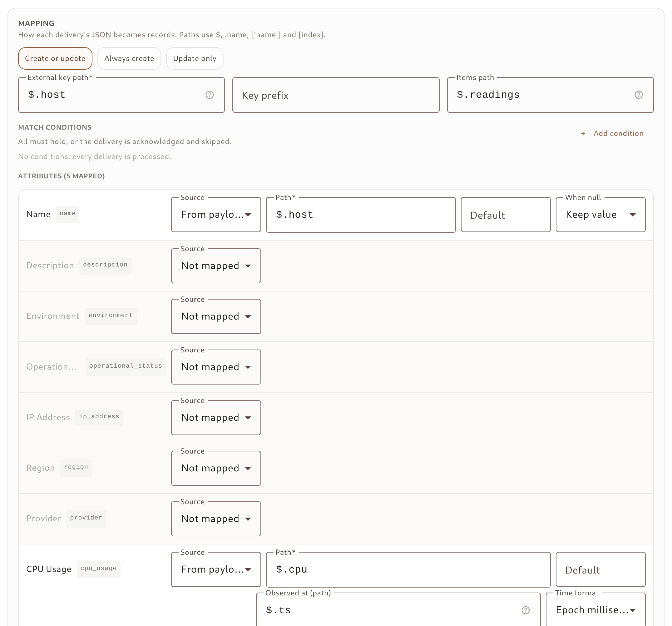
Task: Click the help icon in External key path field
Action: pos(210,95)
